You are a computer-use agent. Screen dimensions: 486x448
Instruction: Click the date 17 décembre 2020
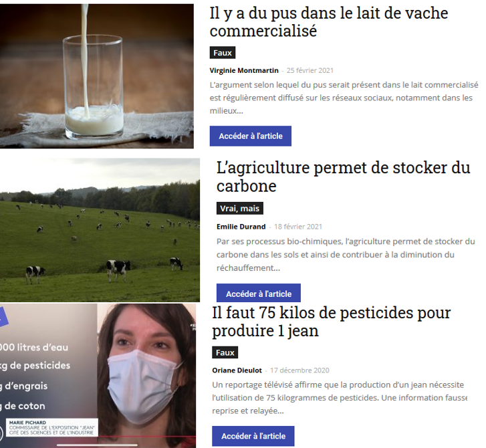tap(299, 370)
